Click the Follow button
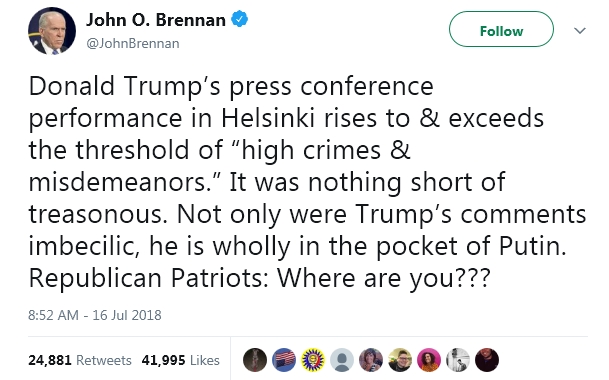 coord(501,29)
